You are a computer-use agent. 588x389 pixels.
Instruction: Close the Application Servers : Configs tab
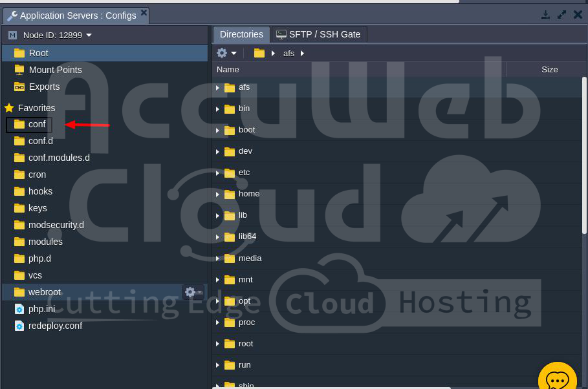coord(144,12)
